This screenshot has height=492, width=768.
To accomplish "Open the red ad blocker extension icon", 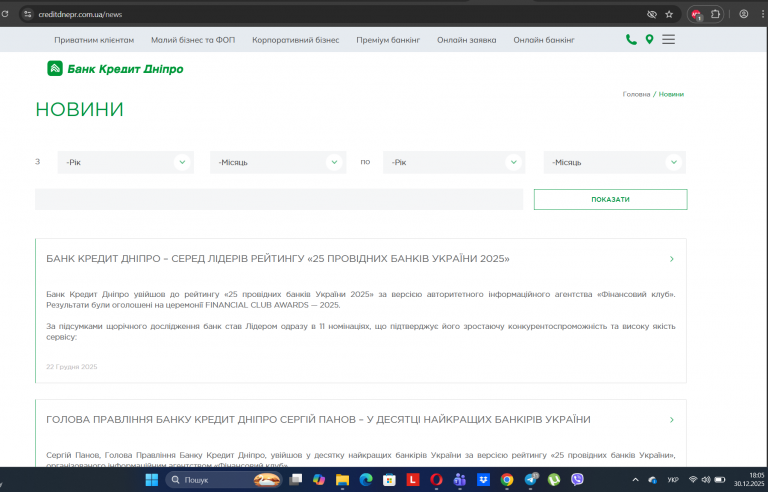I will (696, 15).
